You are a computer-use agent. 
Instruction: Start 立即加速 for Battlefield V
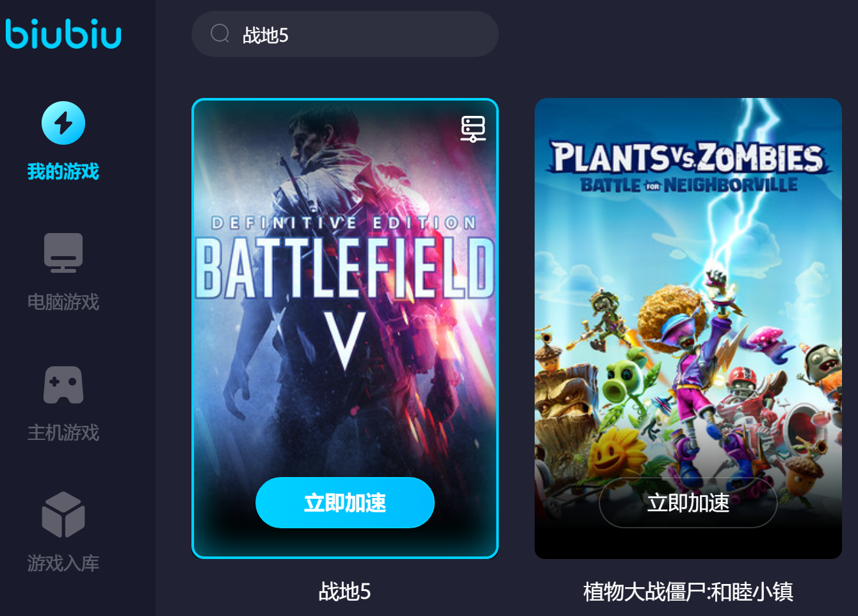tap(345, 503)
